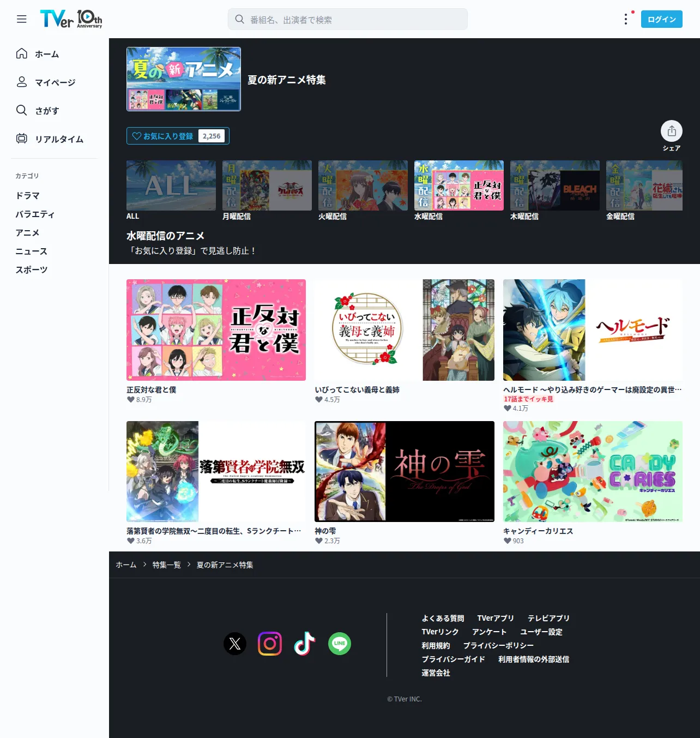Click the 夏の新アニメ特集 breadcrumb text
Screen dimensions: 700x738
[x=225, y=565]
